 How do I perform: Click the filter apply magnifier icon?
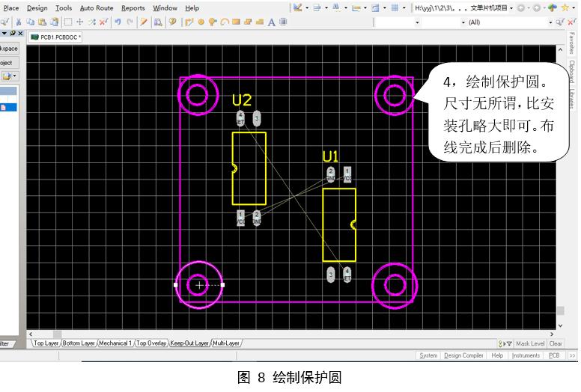pos(559,22)
